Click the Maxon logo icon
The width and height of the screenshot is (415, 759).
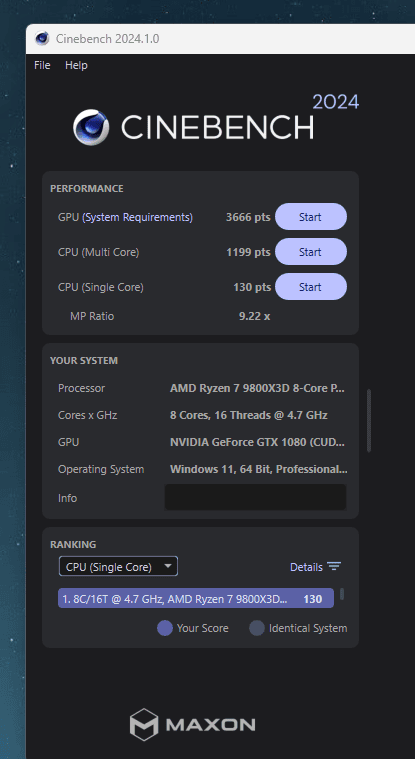144,724
